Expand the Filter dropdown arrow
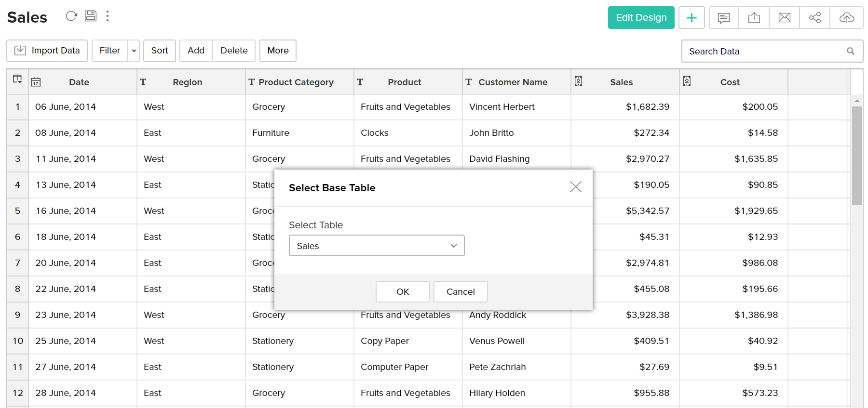This screenshot has height=408, width=868. (134, 51)
